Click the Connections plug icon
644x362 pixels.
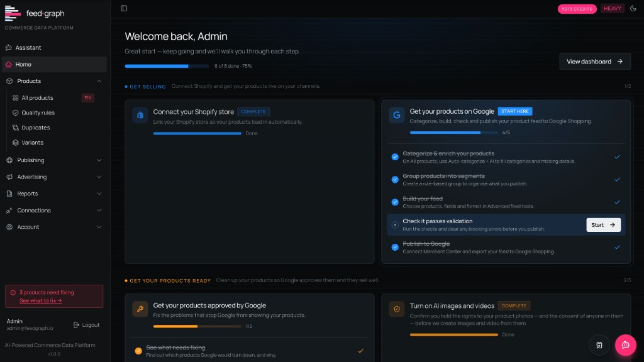click(9, 210)
